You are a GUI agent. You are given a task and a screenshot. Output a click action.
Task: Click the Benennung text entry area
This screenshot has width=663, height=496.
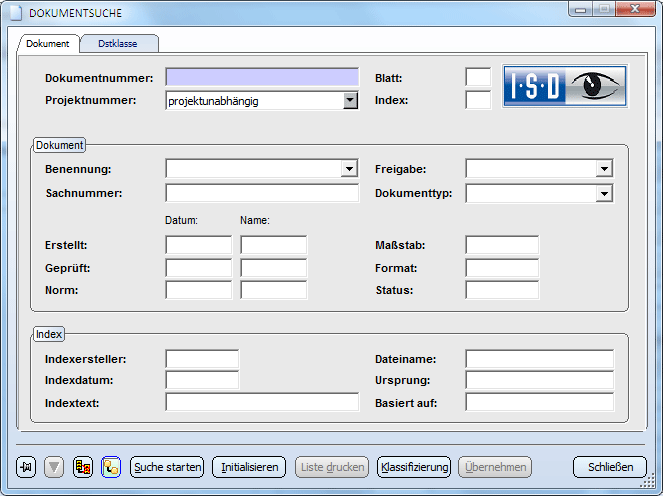click(x=254, y=169)
